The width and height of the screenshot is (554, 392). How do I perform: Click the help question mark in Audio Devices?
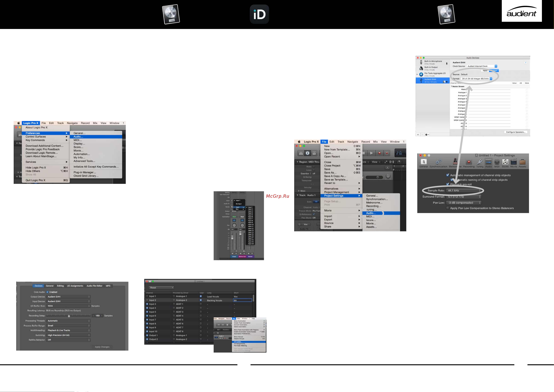tap(525, 63)
